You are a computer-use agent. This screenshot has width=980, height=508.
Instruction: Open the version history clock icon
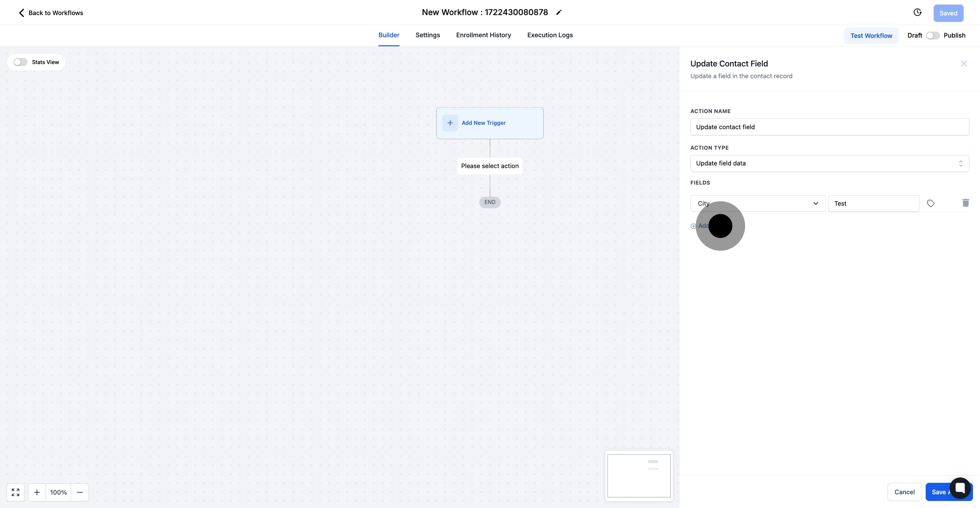pyautogui.click(x=918, y=12)
